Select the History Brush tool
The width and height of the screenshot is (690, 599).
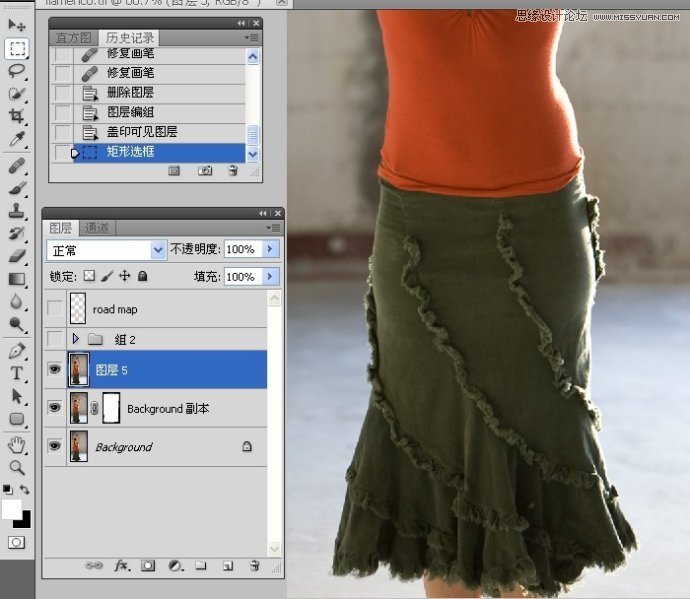(17, 233)
